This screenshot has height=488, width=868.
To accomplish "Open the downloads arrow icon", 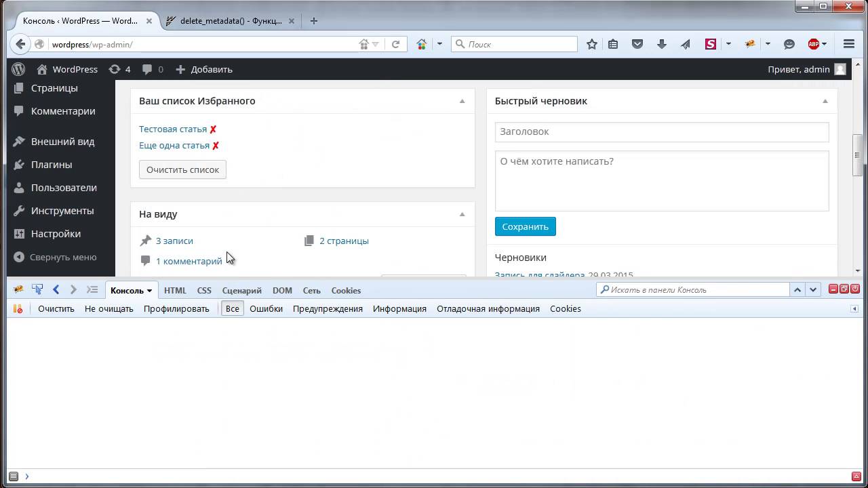I will click(x=662, y=44).
